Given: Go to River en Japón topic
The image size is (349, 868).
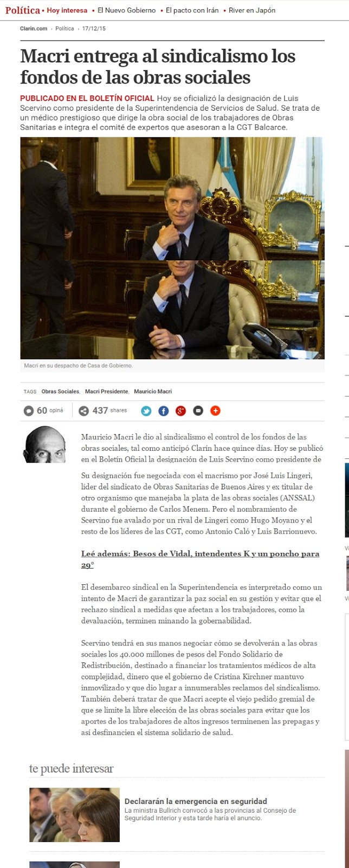Looking at the screenshot, I should pyautogui.click(x=252, y=10).
